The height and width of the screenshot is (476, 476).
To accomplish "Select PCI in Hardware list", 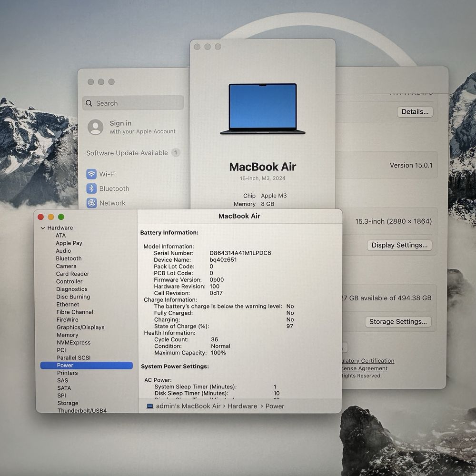I will (x=61, y=350).
